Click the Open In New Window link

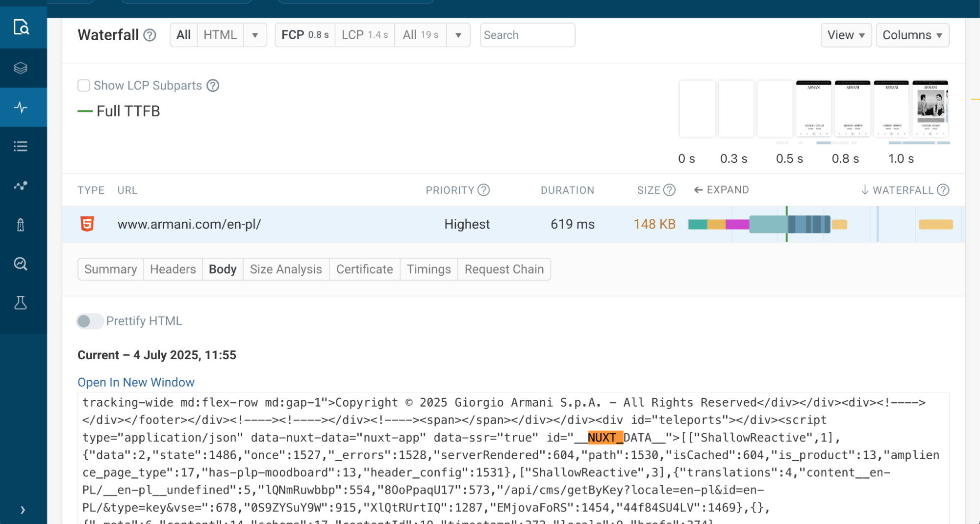point(136,382)
